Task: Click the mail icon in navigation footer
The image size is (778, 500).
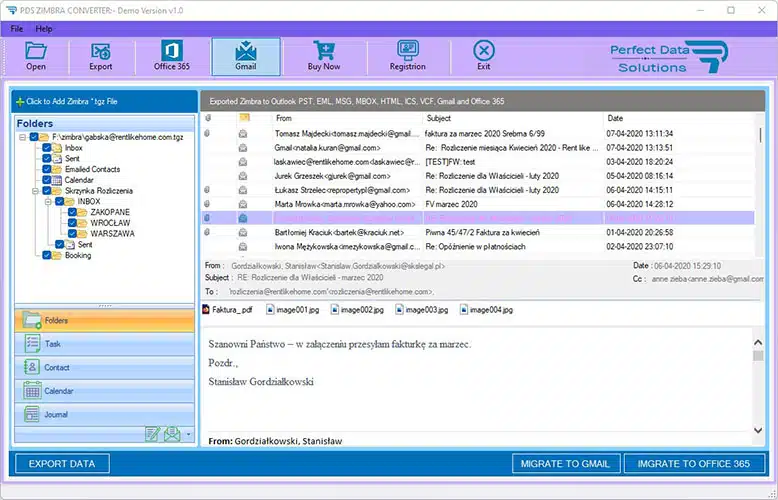Action: coord(172,434)
